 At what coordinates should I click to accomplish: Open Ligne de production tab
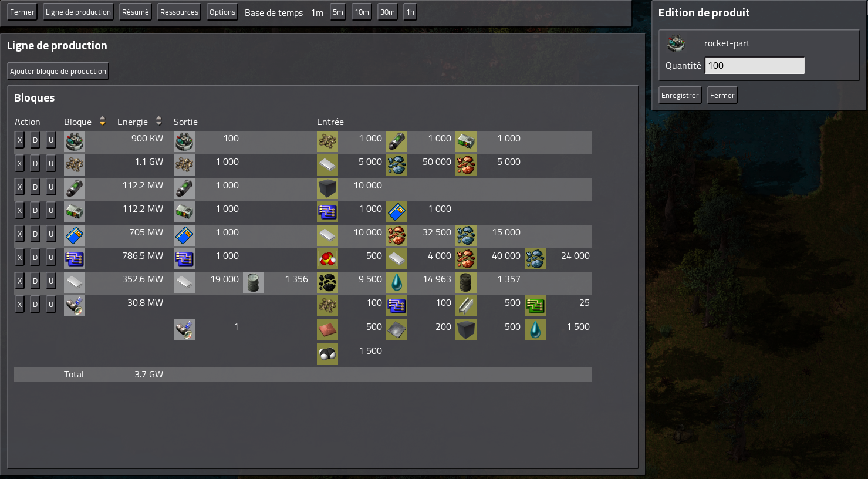pyautogui.click(x=78, y=12)
